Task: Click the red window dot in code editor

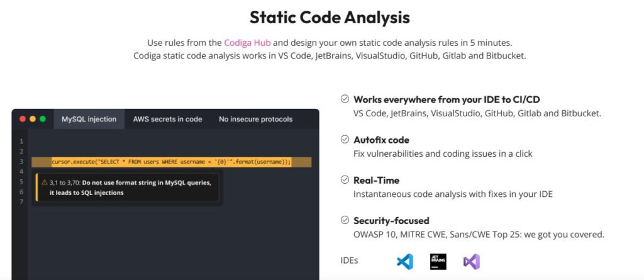Action: [x=23, y=120]
